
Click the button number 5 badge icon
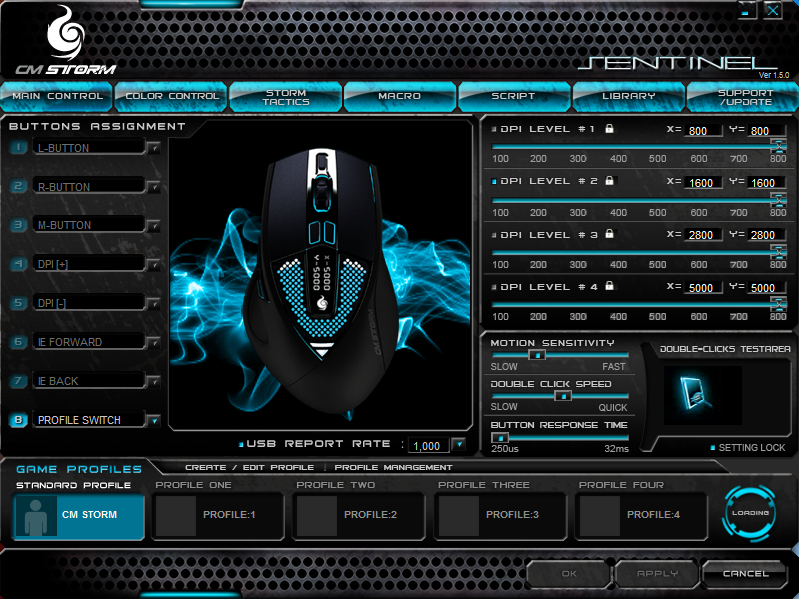pyautogui.click(x=18, y=303)
